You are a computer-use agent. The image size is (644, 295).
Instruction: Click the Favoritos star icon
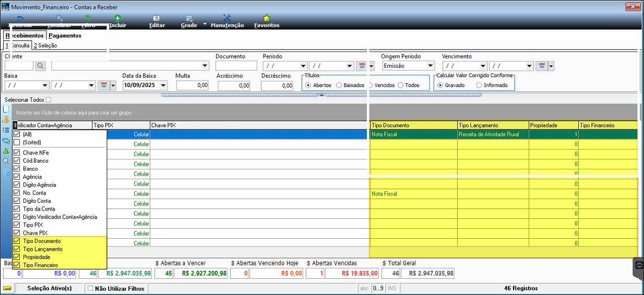pyautogui.click(x=267, y=18)
